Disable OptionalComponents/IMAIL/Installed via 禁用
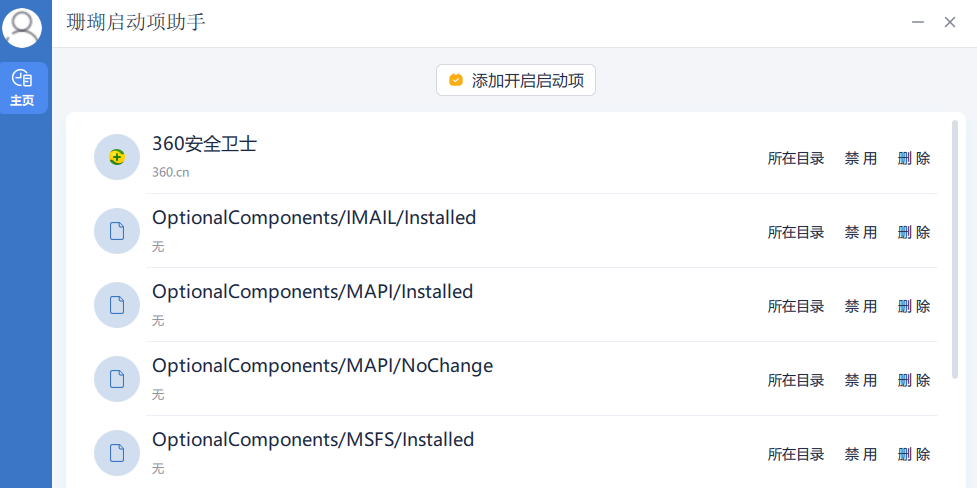Viewport: 977px width, 488px height. [860, 232]
